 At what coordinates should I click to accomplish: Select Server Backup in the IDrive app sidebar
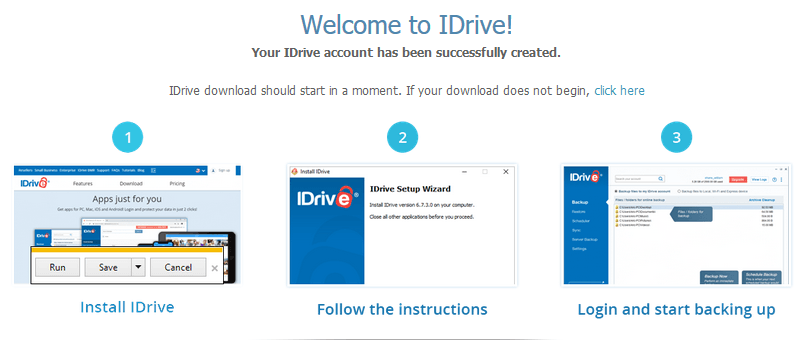pyautogui.click(x=585, y=239)
